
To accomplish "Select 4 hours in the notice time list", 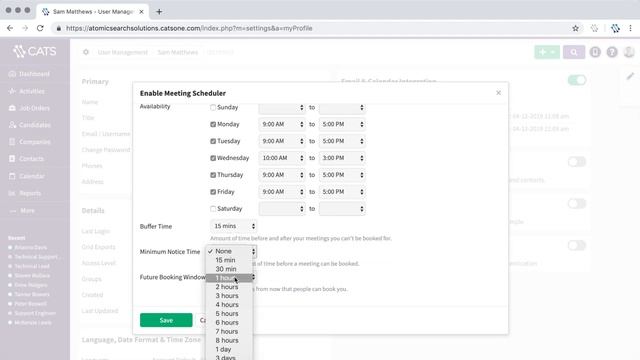I will point(229,305).
